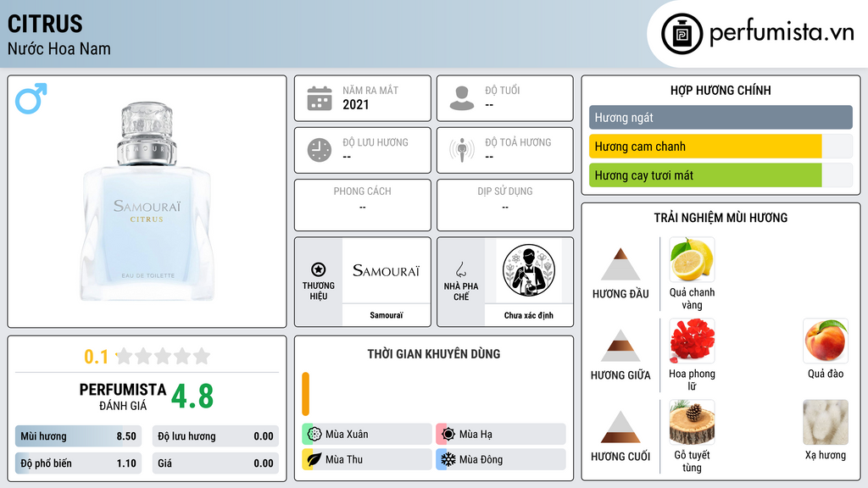Viewport: 868px width, 488px height.
Task: Click the Độ lưu hương 0.00 score row
Action: 215,436
